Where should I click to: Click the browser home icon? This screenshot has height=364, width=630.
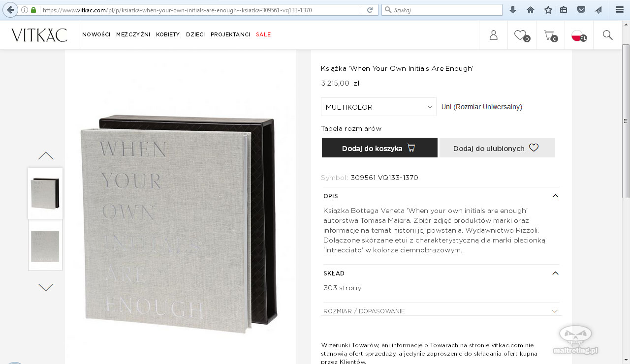[531, 10]
